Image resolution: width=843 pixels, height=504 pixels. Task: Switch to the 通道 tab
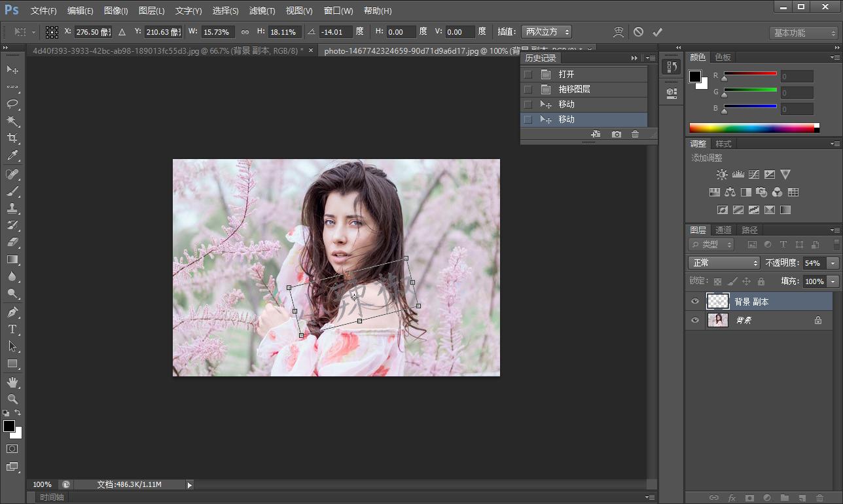(x=723, y=230)
